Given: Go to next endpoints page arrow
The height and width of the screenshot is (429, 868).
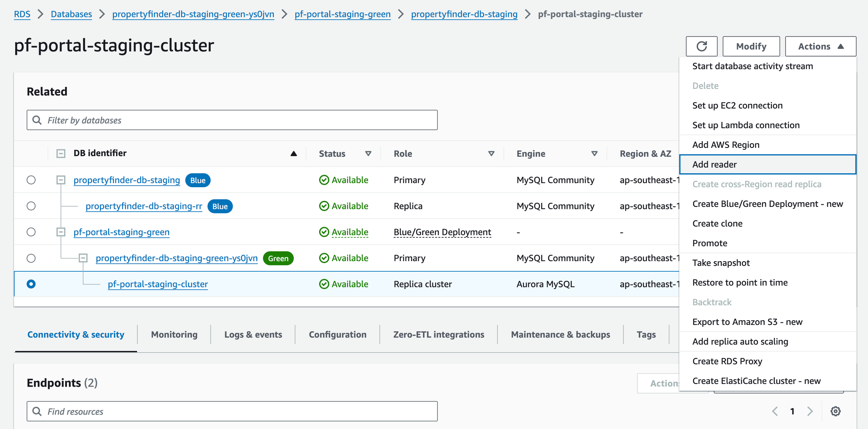Looking at the screenshot, I should point(810,411).
